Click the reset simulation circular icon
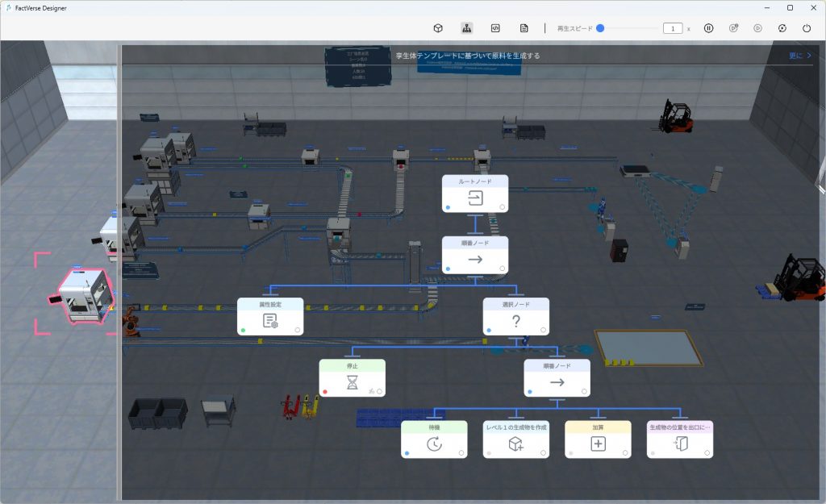 (782, 28)
